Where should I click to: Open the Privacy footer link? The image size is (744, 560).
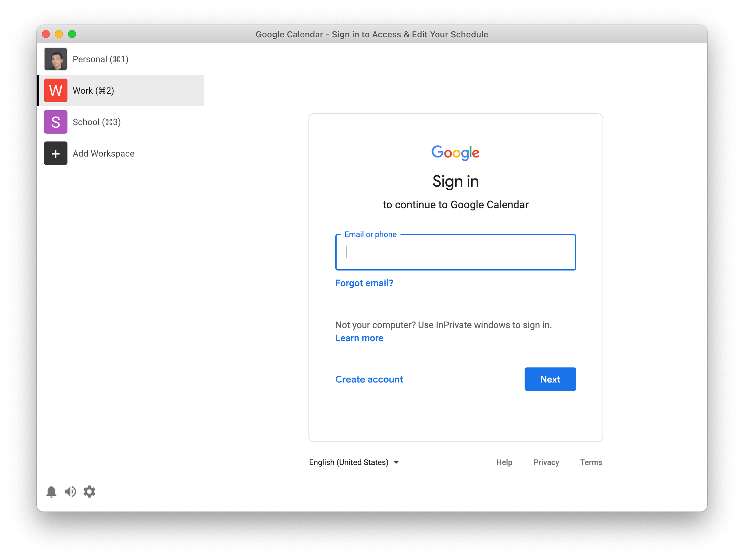click(546, 462)
